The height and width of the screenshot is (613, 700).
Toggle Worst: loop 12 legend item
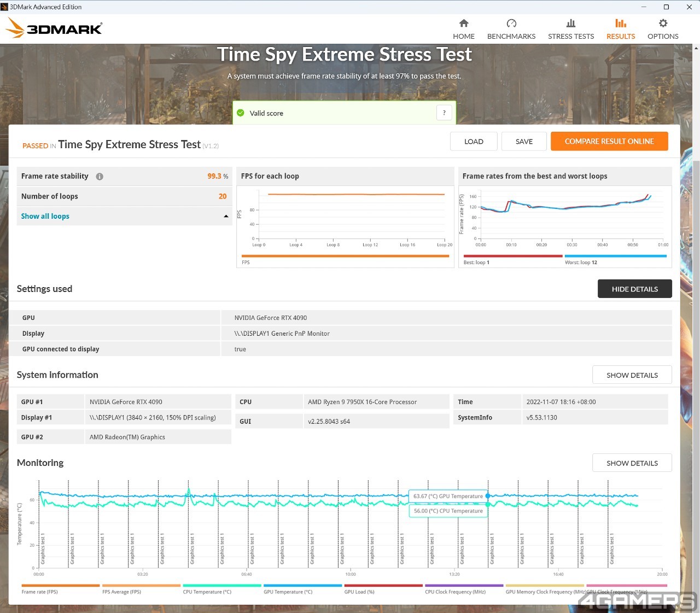(x=615, y=259)
